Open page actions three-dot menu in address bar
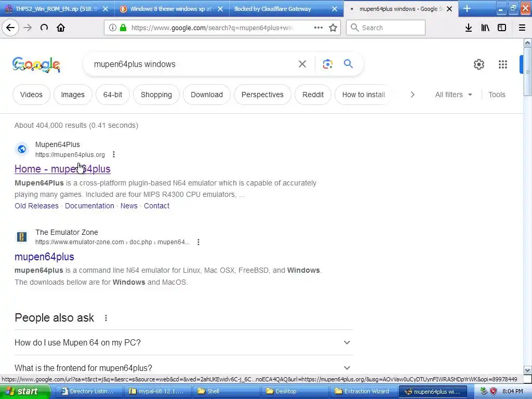Viewport: 532px width, 399px height. coord(318,28)
